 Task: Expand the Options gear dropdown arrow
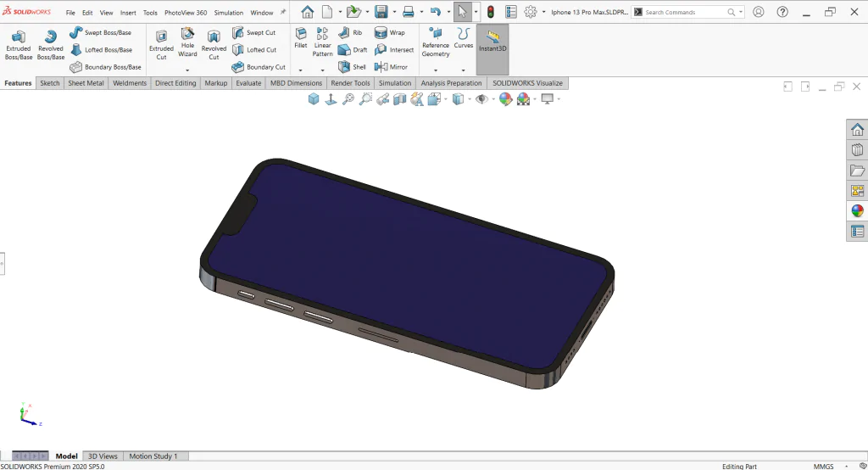(543, 12)
